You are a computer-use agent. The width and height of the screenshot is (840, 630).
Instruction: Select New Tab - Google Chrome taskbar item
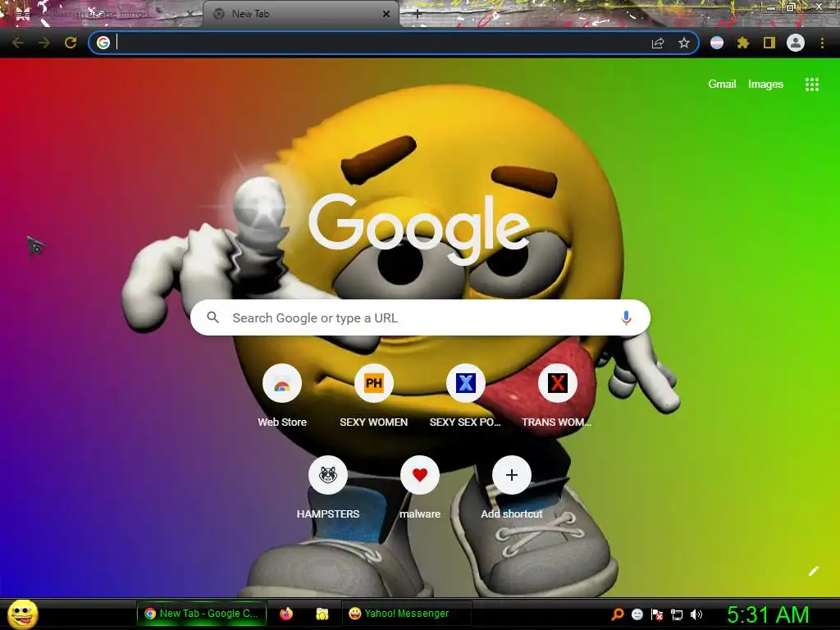202,614
